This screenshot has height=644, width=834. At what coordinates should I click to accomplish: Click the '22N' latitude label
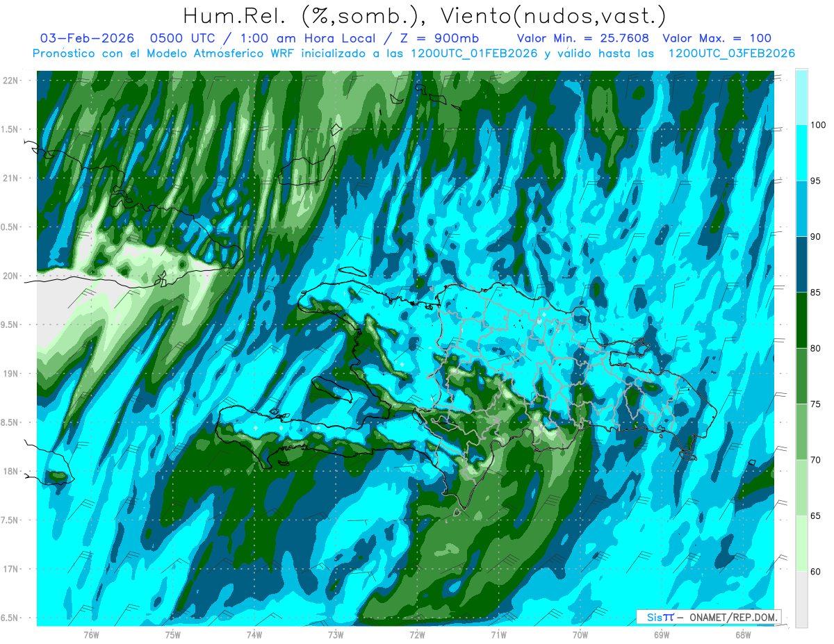coord(11,81)
